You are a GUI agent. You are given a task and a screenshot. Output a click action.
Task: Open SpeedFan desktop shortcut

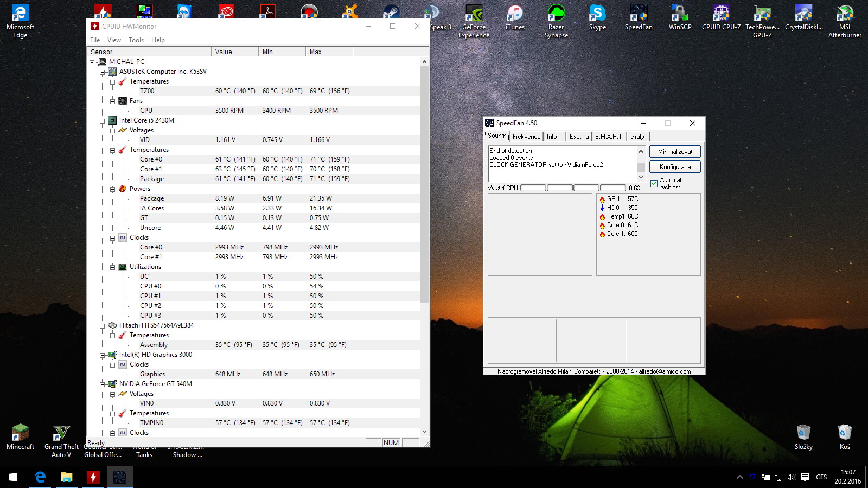(639, 18)
